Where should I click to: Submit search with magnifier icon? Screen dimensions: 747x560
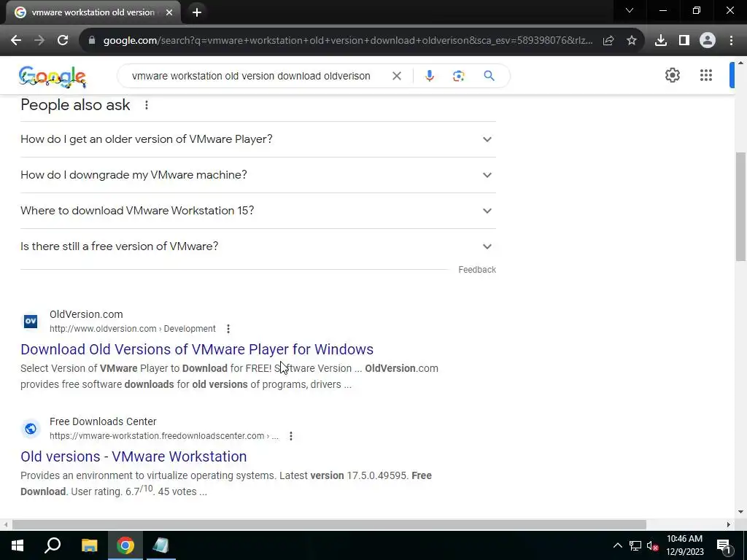489,76
